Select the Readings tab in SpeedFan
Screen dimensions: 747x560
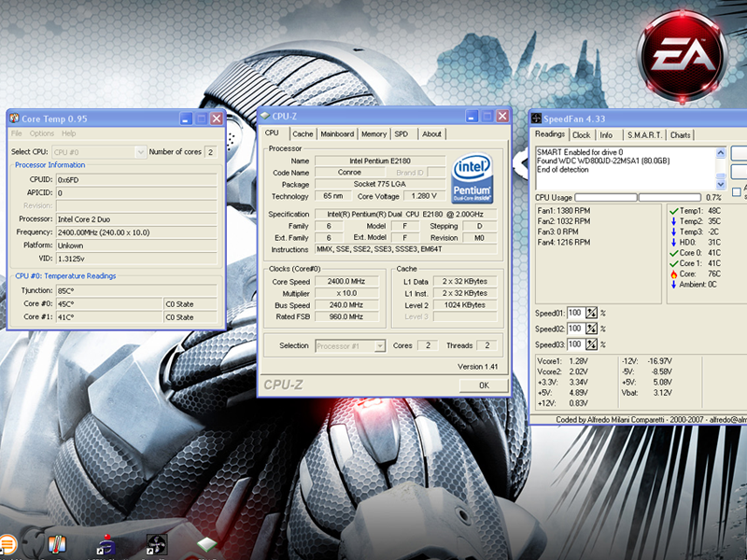coord(550,134)
